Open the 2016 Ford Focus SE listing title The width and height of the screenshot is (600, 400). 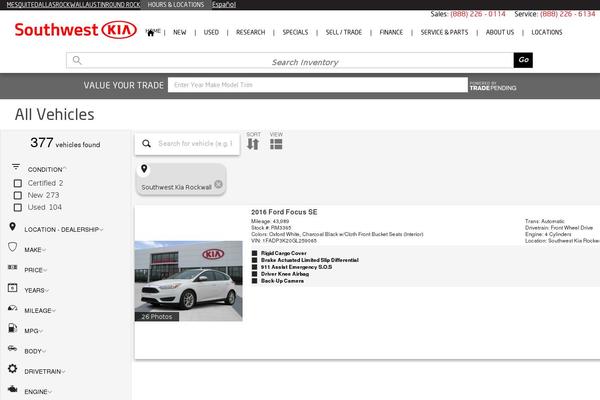pos(284,212)
